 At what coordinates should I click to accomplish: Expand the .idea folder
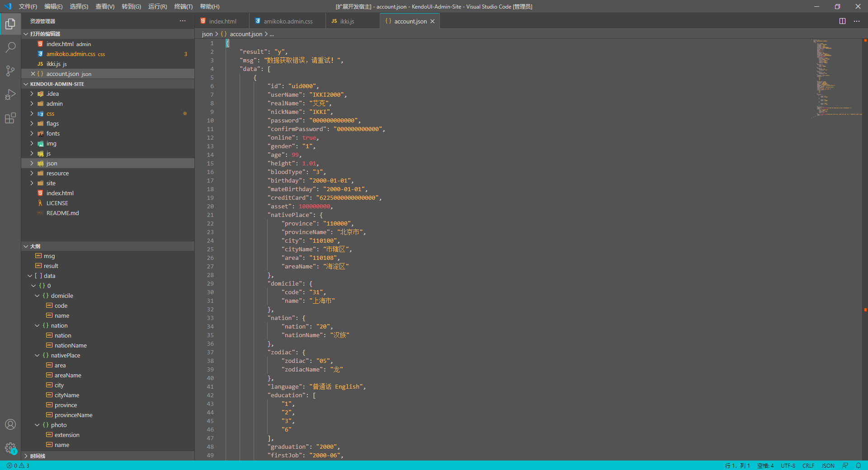(108, 94)
